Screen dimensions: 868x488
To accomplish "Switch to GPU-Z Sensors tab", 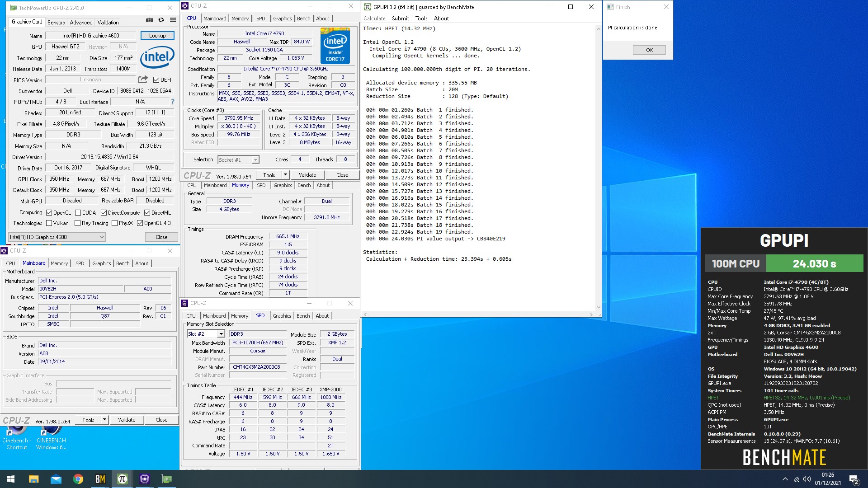I will coord(56,22).
